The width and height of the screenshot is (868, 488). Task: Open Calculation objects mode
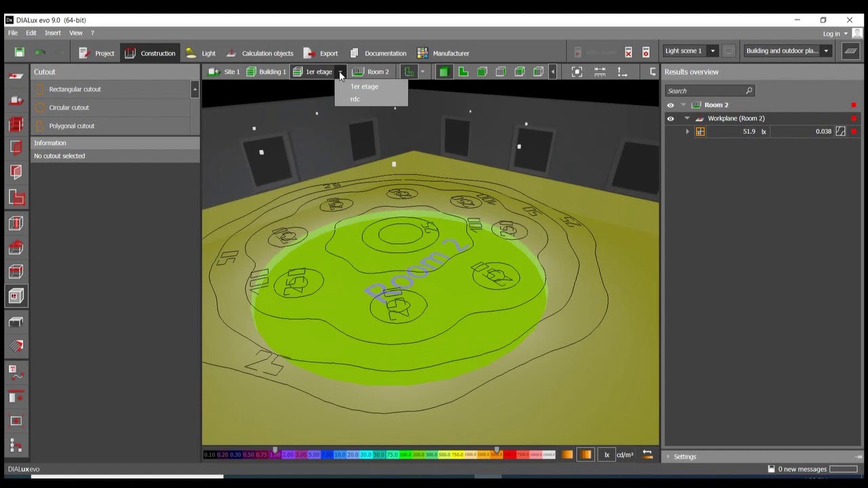click(x=260, y=53)
